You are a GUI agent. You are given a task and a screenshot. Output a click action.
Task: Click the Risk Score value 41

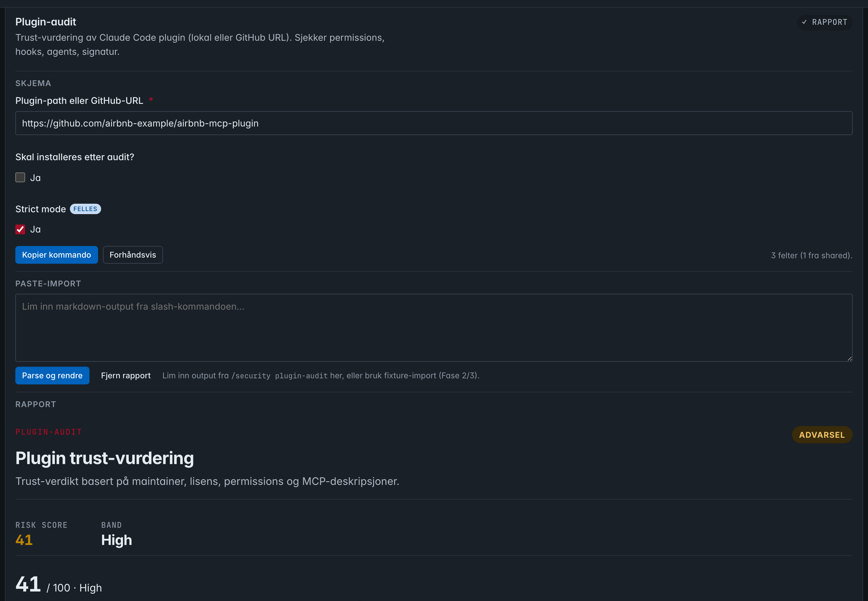24,540
